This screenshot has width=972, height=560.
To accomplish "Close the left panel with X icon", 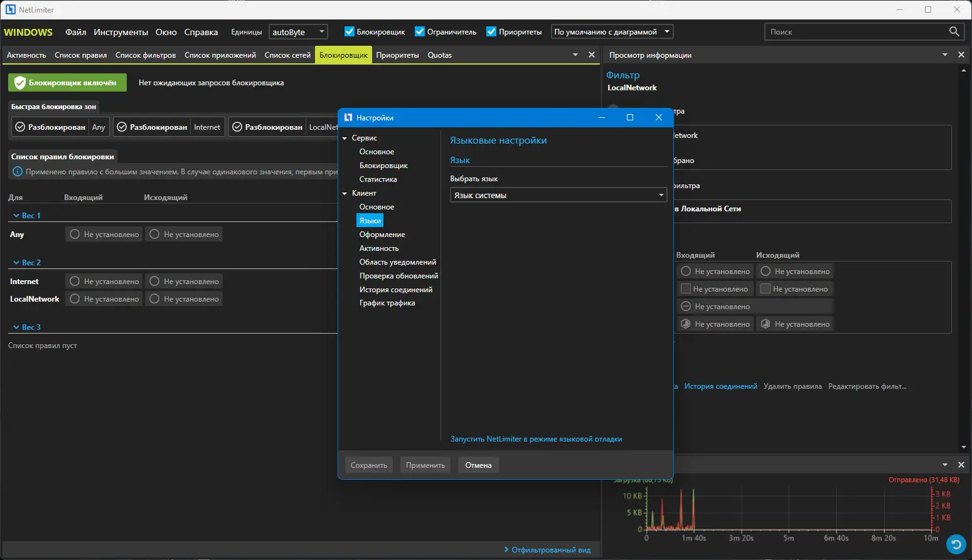I will click(x=591, y=55).
